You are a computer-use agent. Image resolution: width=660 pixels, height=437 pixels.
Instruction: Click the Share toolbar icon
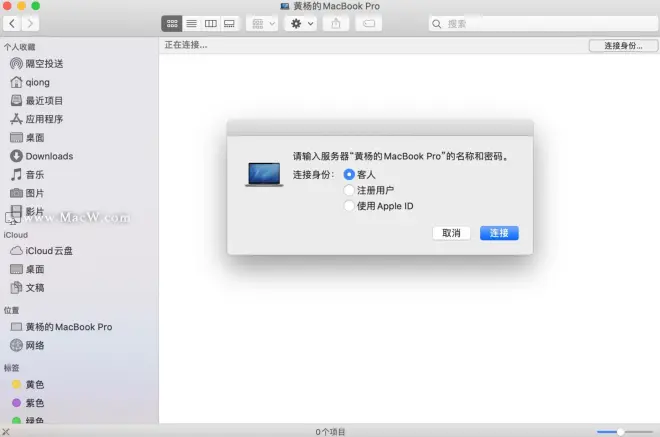335,24
